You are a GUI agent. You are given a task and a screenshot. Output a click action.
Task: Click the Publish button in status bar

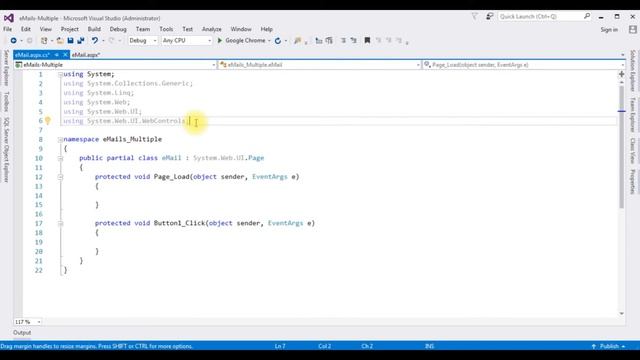coord(609,346)
